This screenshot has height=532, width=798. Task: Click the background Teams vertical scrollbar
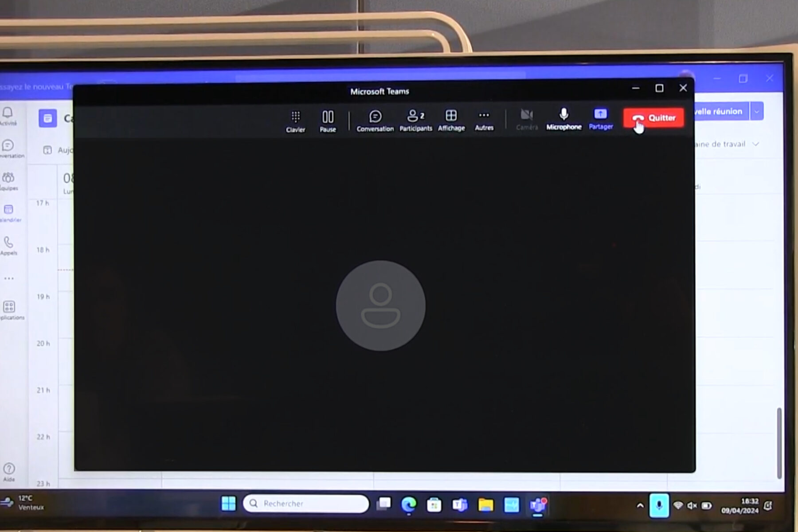click(x=779, y=443)
